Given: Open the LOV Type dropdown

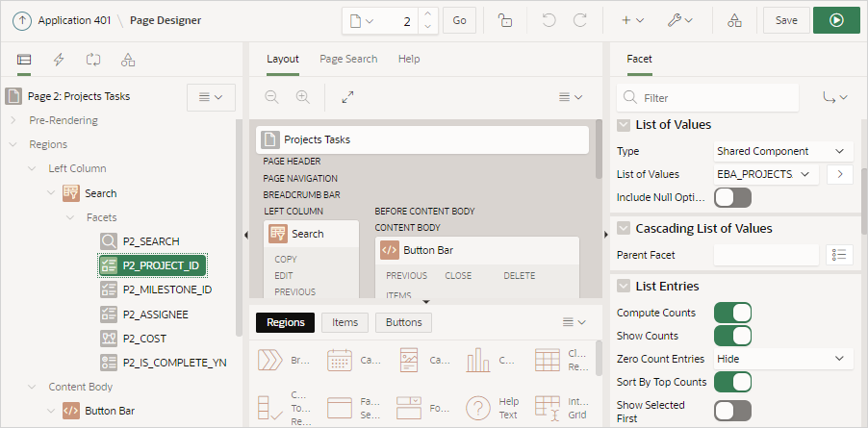Looking at the screenshot, I should (783, 151).
